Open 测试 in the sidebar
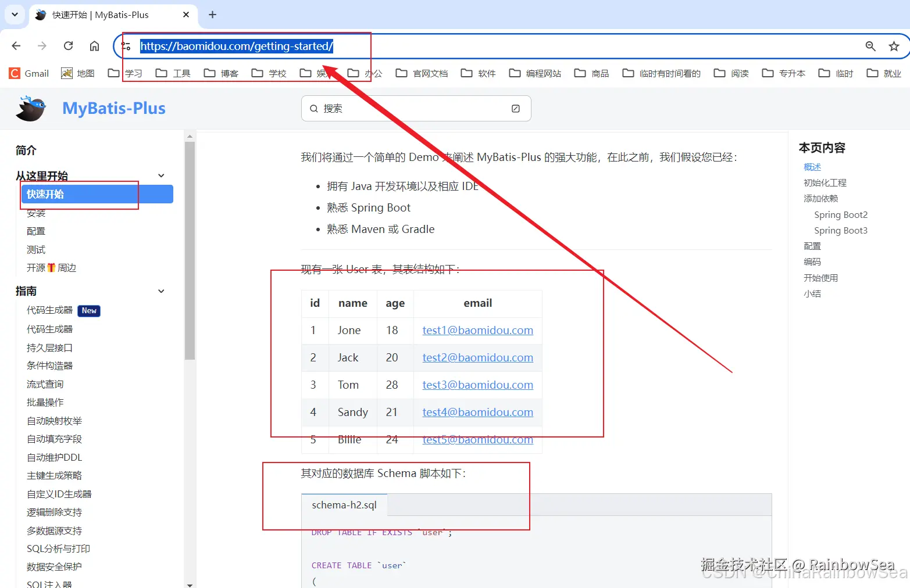The height and width of the screenshot is (588, 910). click(36, 250)
